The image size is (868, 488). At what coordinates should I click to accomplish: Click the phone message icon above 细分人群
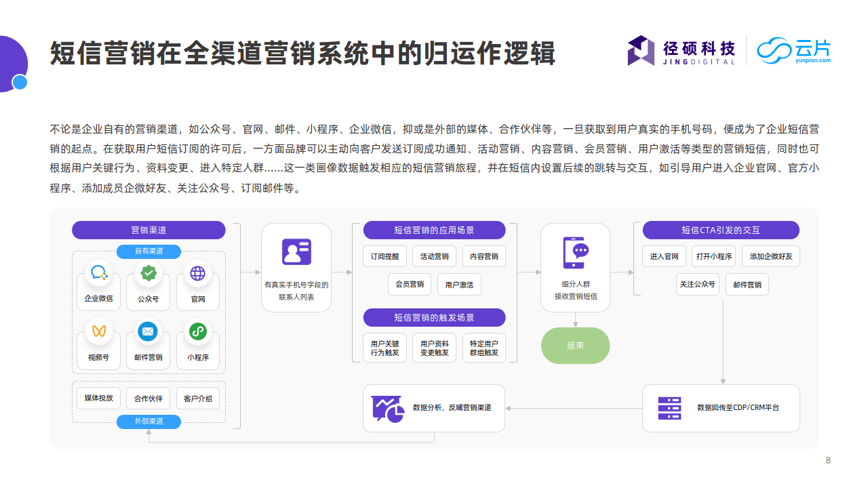pos(576,253)
